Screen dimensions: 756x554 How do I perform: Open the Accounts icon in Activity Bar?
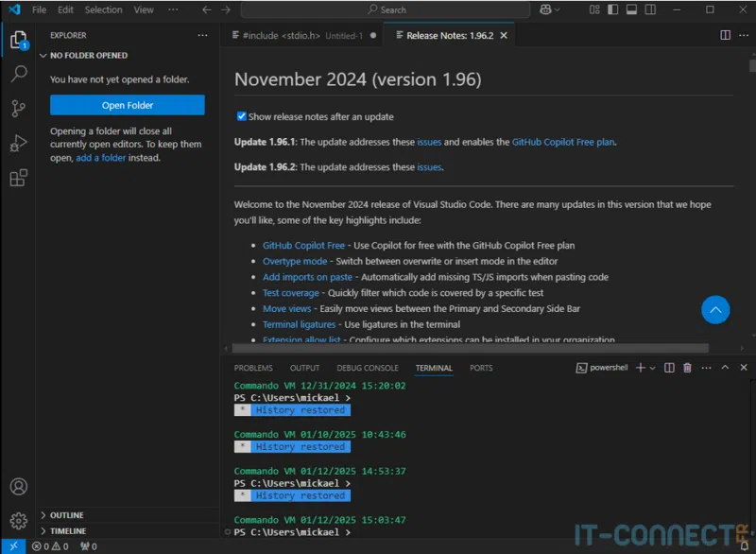[19, 486]
